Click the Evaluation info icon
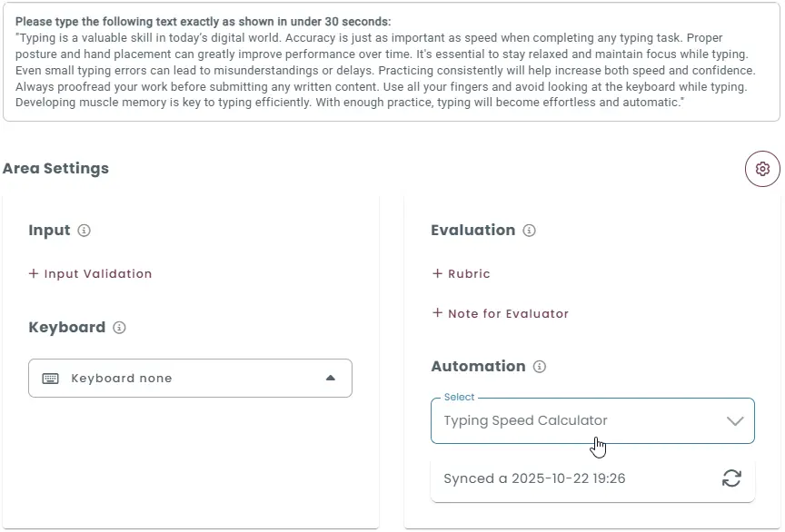This screenshot has height=532, width=785. pos(529,231)
